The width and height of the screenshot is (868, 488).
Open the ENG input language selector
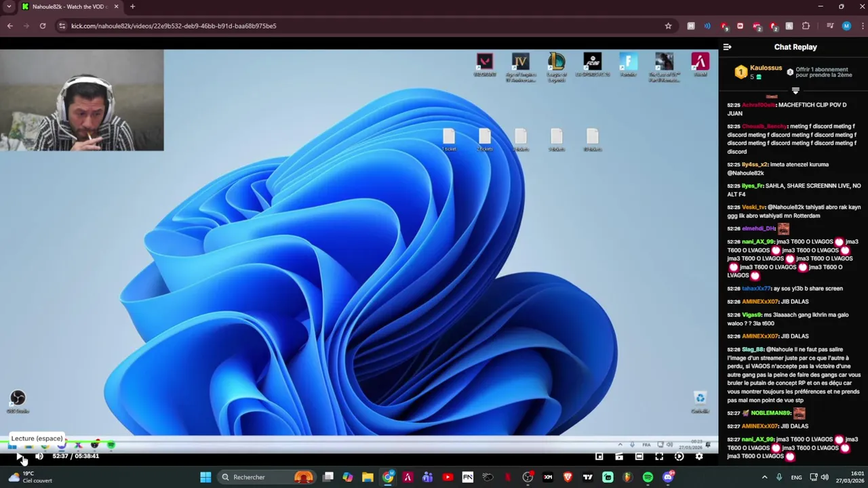[x=797, y=477]
